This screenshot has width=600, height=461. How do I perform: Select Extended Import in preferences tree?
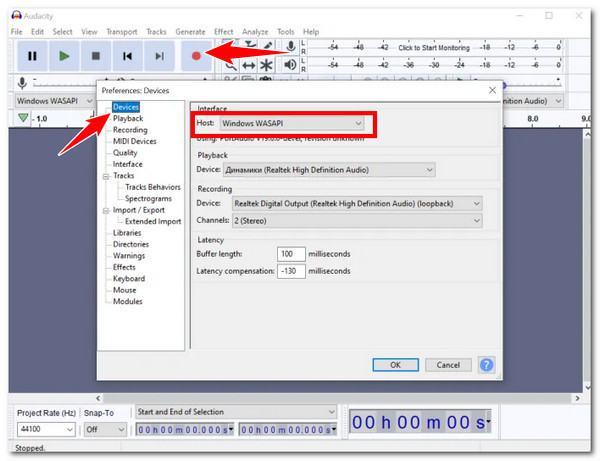pyautogui.click(x=153, y=222)
